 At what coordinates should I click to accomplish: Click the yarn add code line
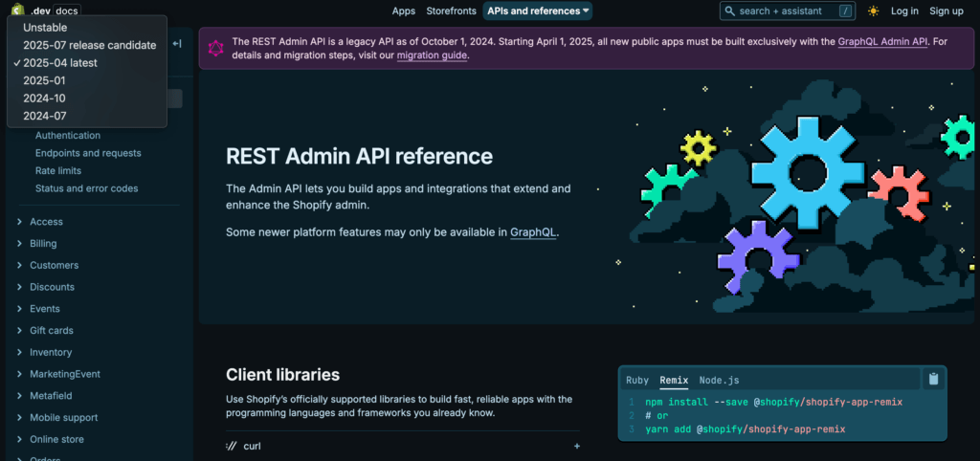pyautogui.click(x=745, y=429)
